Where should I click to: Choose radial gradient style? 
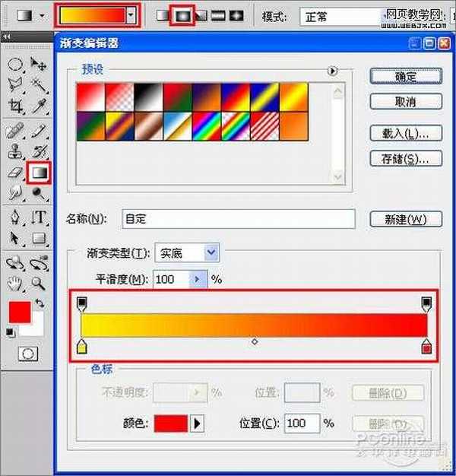[182, 15]
